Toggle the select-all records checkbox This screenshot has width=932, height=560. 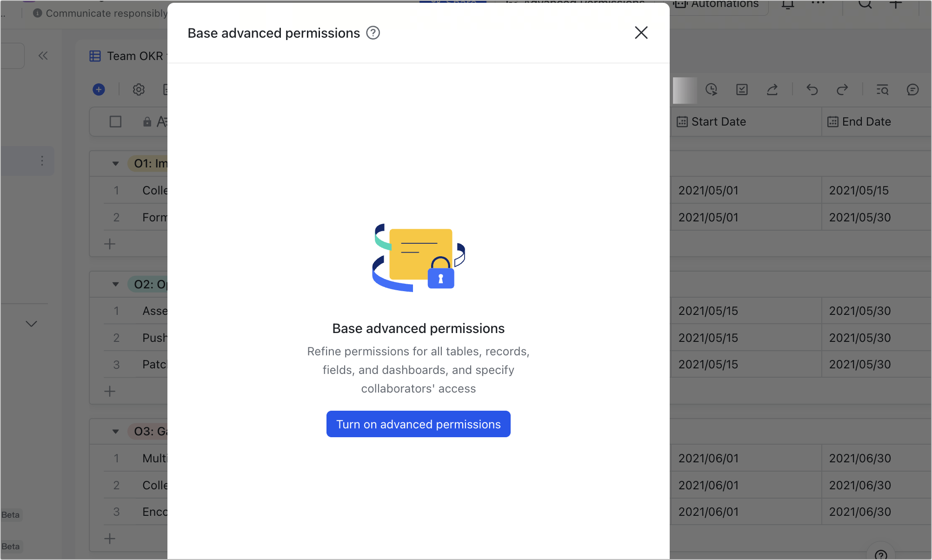point(115,121)
